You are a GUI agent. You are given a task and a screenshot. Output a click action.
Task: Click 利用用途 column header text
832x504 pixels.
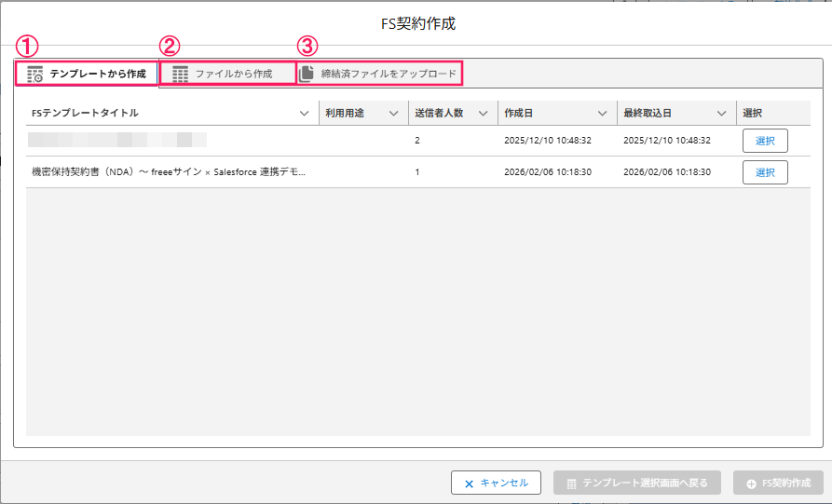(345, 113)
